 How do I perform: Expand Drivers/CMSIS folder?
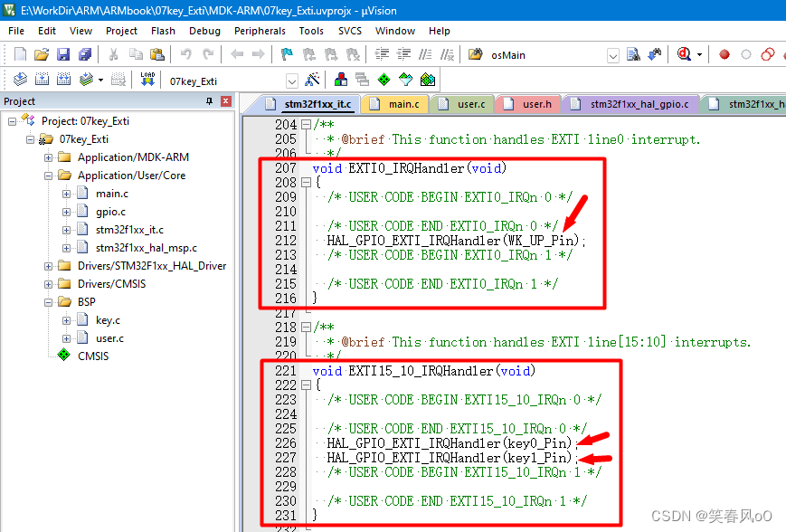pos(48,284)
